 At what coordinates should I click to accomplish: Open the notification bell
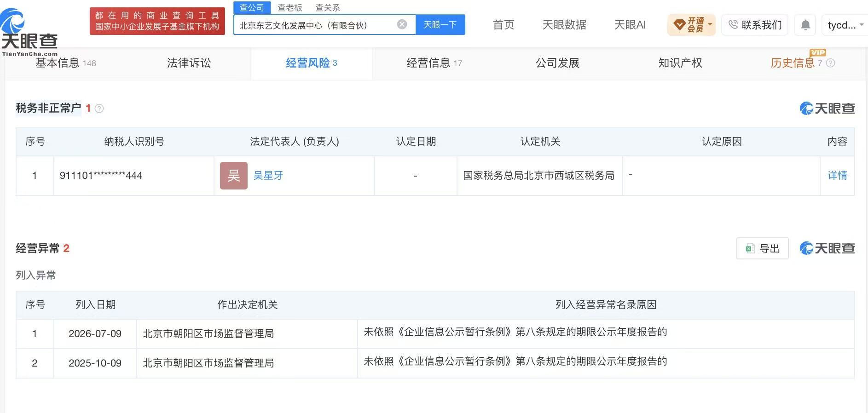[x=805, y=25]
